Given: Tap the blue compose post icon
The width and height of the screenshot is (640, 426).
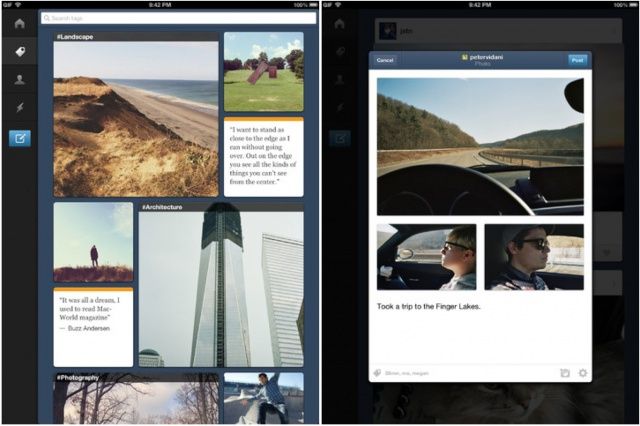Looking at the screenshot, I should point(19,138).
